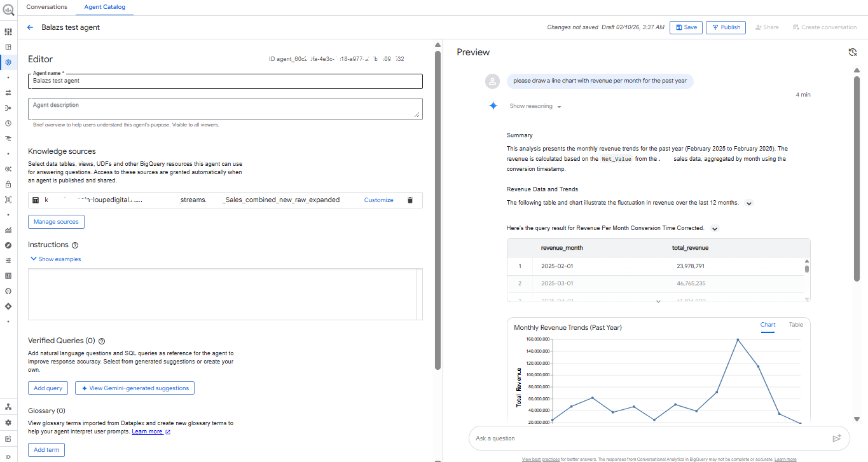Open the diamond partner center sidebar icon
This screenshot has width=868, height=462.
[x=8, y=306]
